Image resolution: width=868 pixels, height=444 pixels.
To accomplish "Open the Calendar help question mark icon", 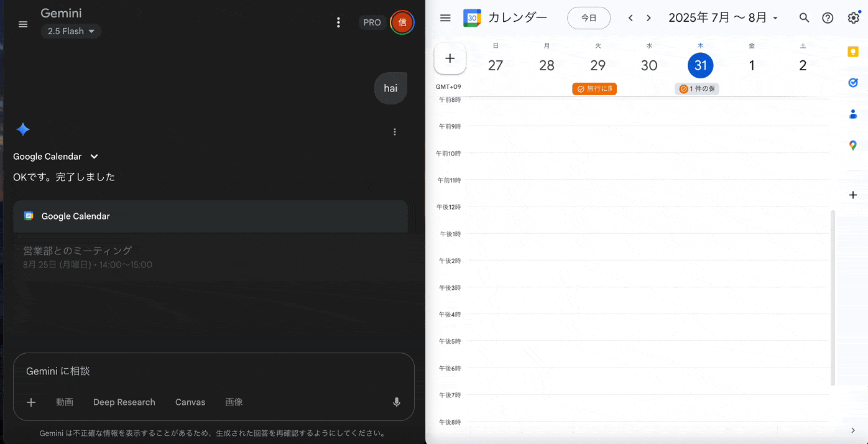I will pyautogui.click(x=828, y=18).
